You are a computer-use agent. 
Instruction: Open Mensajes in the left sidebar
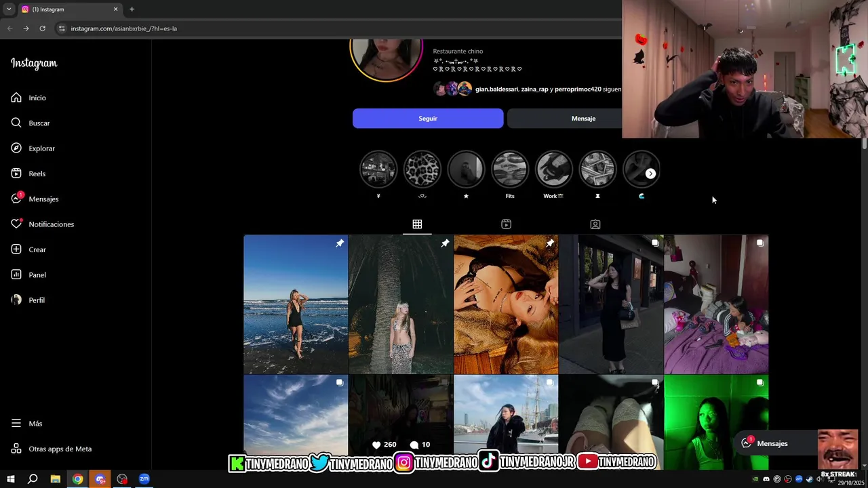(x=35, y=199)
